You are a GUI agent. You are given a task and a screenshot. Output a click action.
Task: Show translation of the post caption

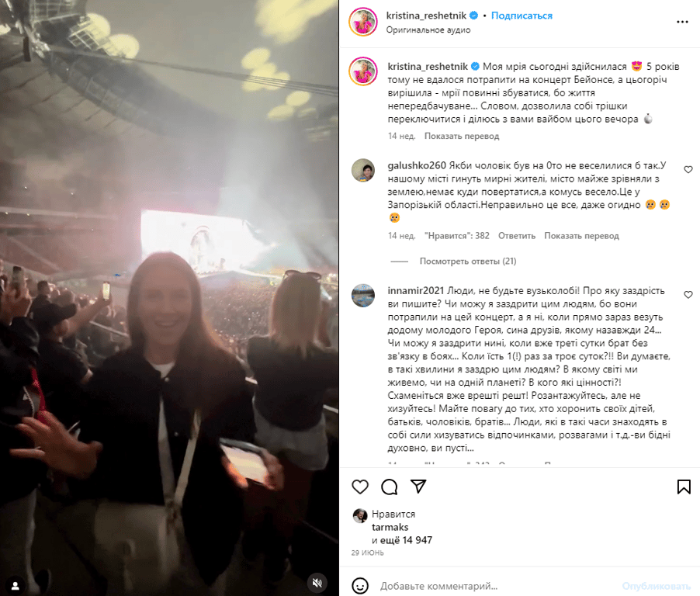coord(462,136)
